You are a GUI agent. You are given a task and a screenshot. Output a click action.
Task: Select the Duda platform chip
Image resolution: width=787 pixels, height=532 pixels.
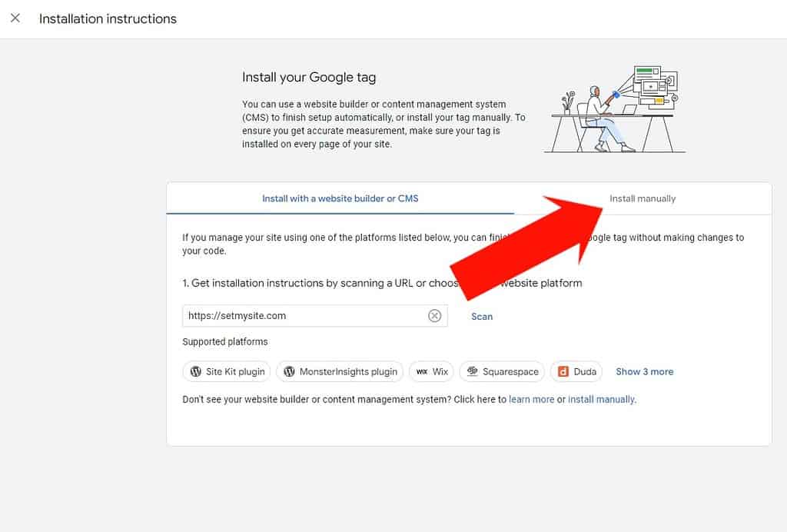576,372
